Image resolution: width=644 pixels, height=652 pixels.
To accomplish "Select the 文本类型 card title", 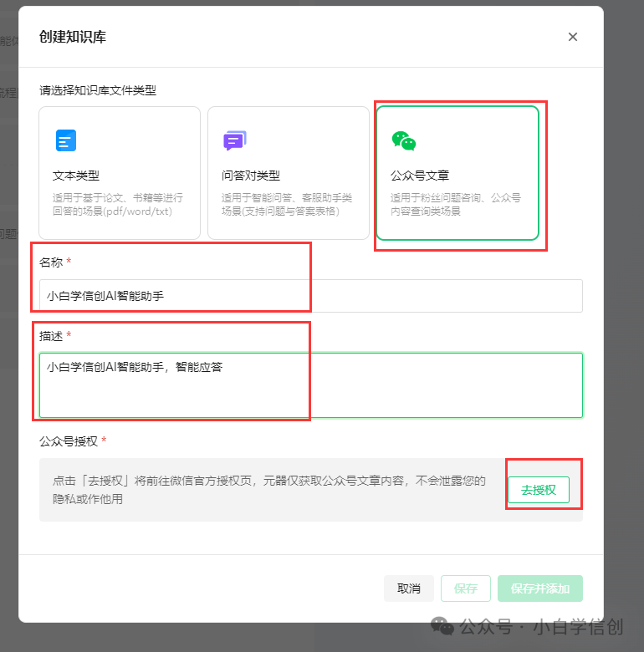I will (76, 176).
